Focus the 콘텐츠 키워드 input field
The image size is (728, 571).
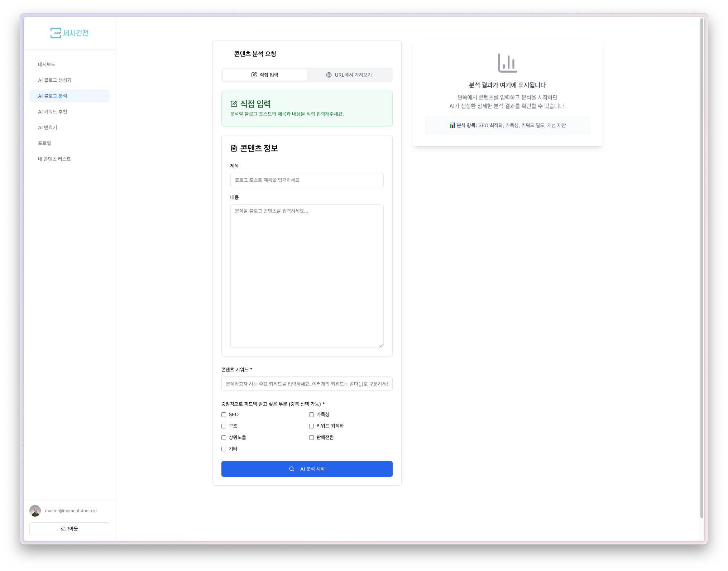click(x=307, y=384)
